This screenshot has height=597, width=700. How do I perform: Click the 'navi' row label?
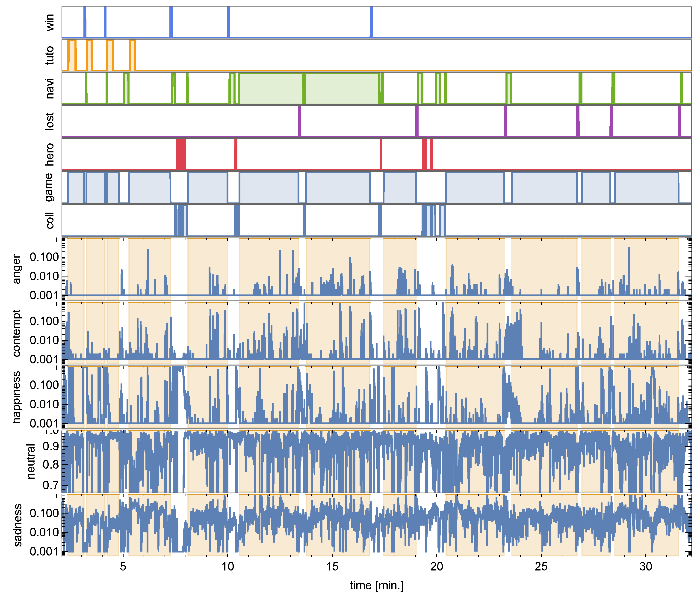[x=50, y=88]
